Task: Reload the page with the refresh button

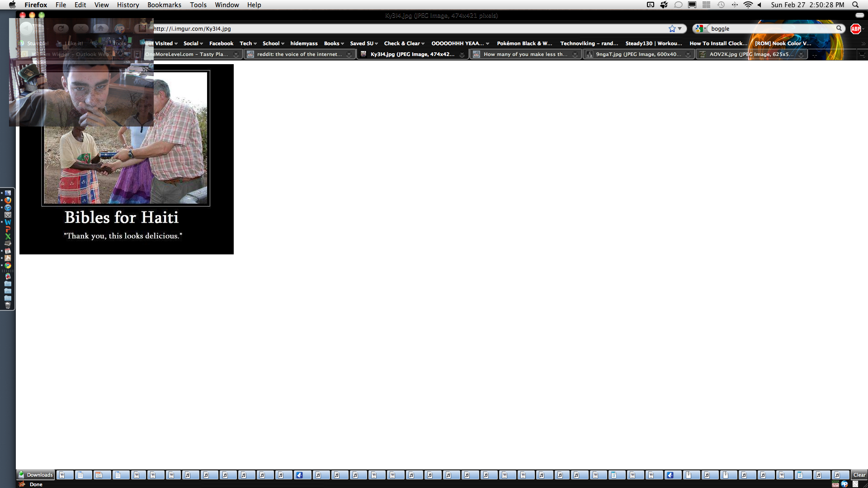Action: coord(61,28)
